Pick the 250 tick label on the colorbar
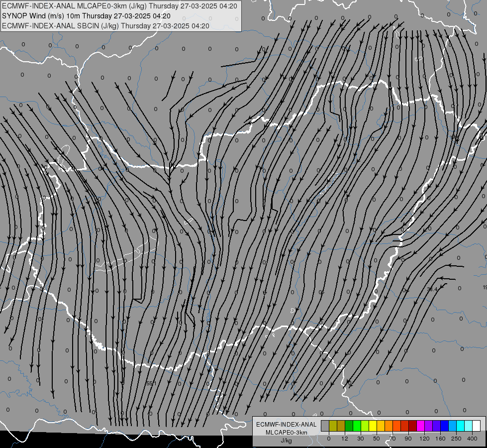487x448 pixels. click(x=456, y=439)
